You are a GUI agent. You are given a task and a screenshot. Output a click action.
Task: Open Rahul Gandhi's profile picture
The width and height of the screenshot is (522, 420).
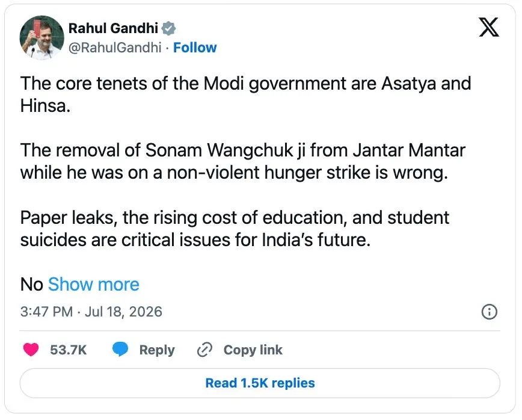41,38
